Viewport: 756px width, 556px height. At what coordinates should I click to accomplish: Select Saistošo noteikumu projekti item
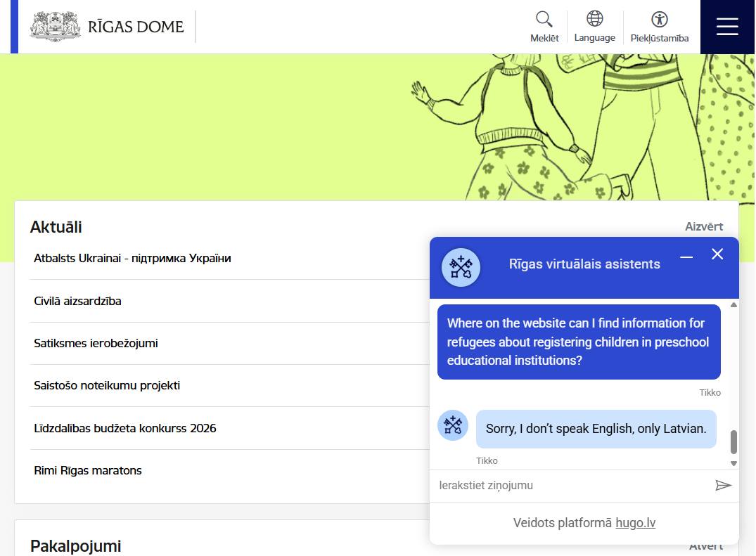107,385
